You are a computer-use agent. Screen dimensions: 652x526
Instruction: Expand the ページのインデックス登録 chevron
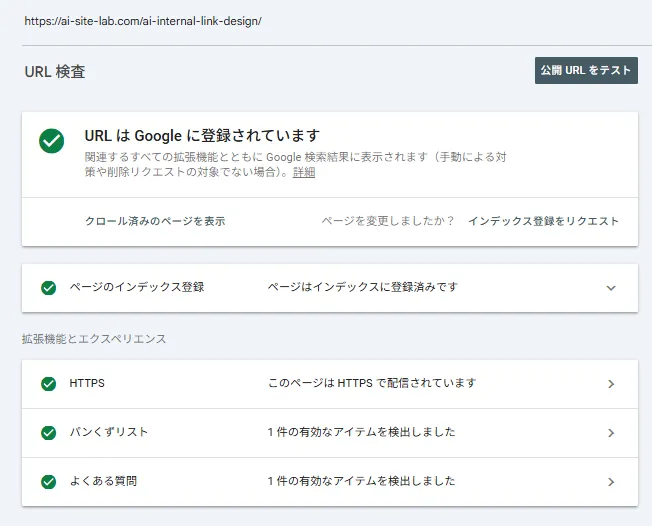pos(610,288)
